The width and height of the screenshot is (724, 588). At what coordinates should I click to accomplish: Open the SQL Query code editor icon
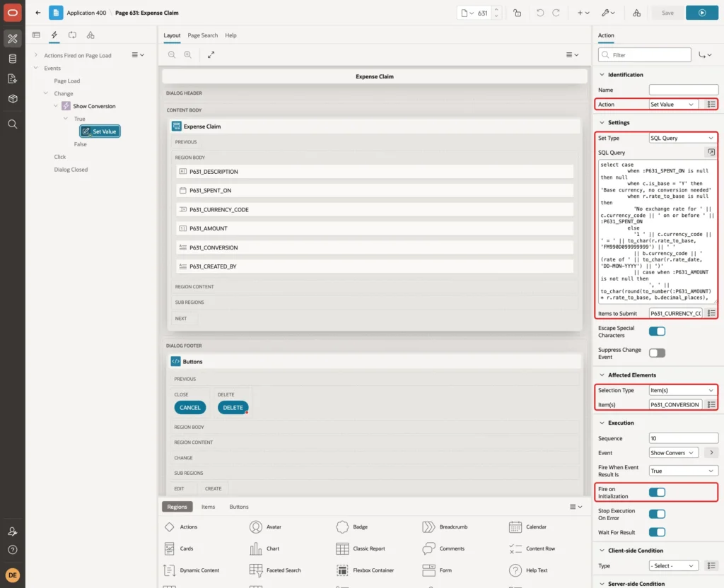[x=711, y=152]
